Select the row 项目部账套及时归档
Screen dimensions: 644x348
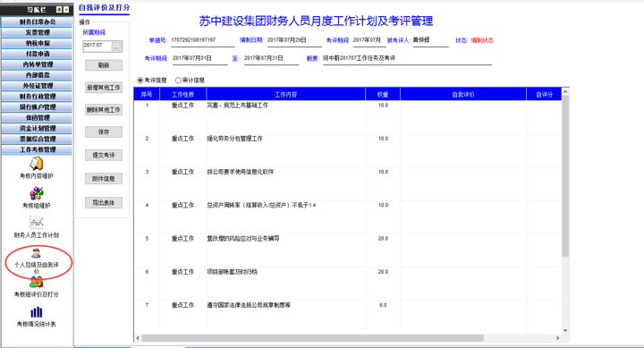coord(347,284)
